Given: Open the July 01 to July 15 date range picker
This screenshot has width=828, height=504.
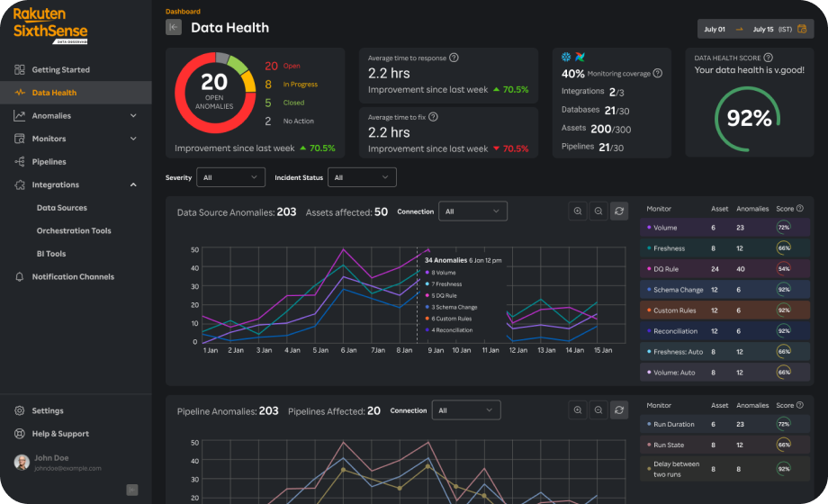Looking at the screenshot, I should tap(755, 29).
